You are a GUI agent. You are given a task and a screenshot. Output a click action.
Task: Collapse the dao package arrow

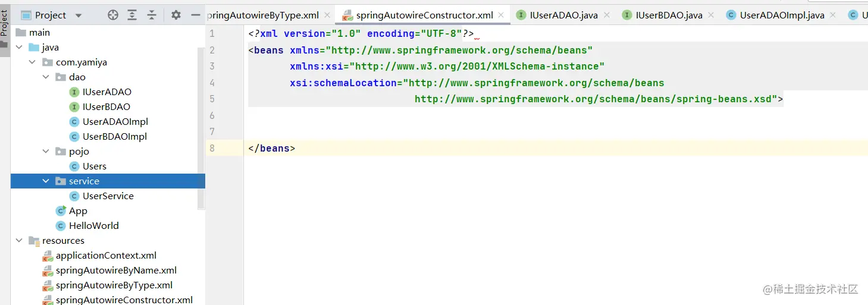(46, 77)
